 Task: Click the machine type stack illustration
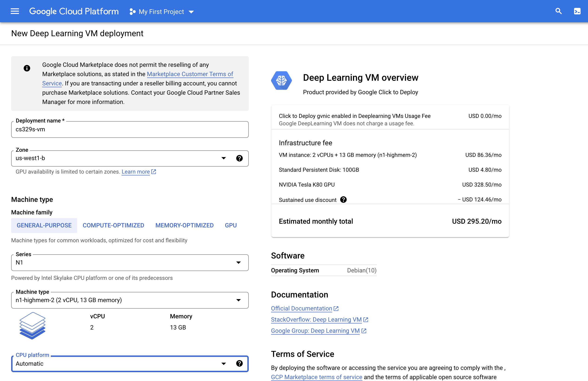coord(32,325)
